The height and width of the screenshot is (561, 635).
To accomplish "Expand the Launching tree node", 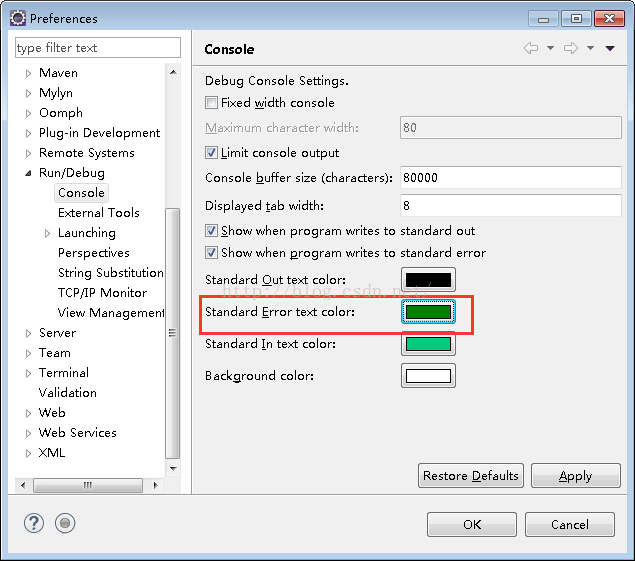I will [x=47, y=233].
